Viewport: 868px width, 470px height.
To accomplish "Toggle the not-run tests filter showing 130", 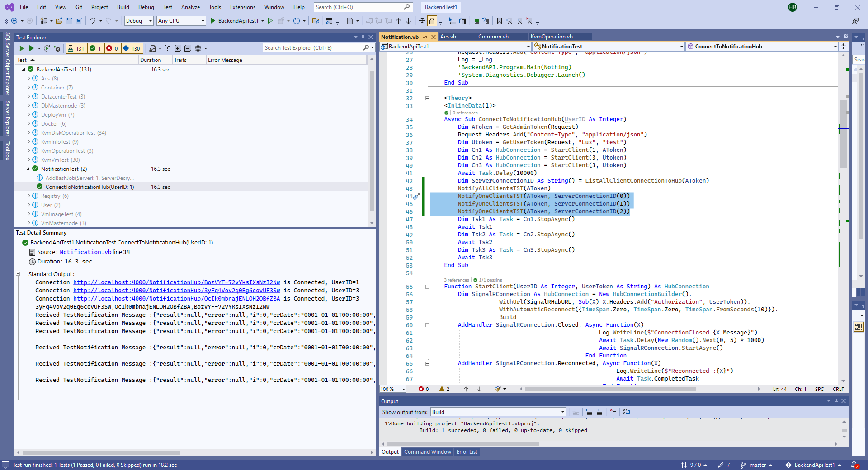I will 132,48.
